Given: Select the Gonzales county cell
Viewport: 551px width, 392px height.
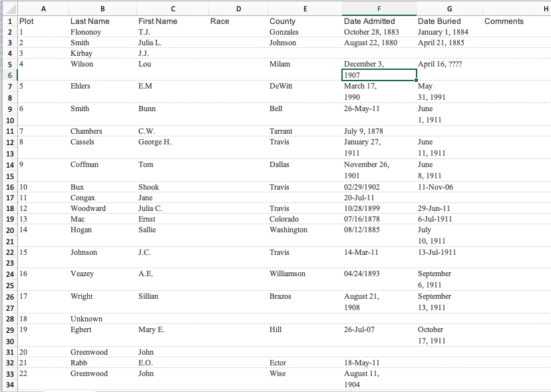Looking at the screenshot, I should coord(305,32).
